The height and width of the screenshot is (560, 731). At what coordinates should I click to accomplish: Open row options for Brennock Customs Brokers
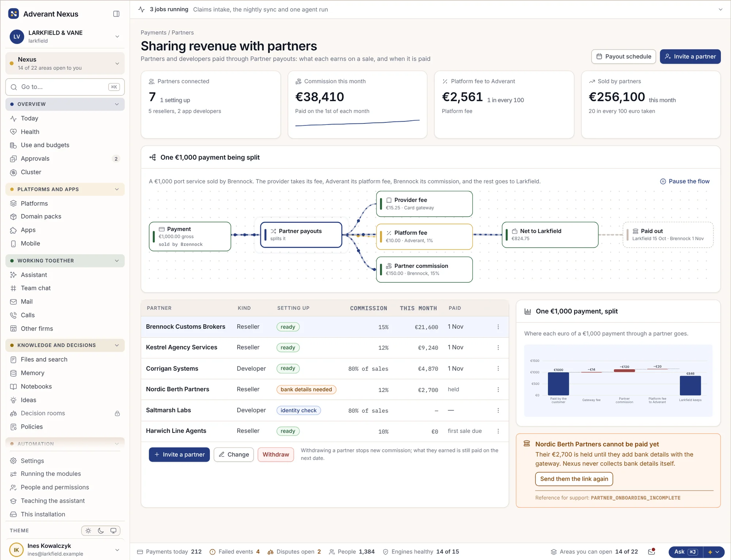click(x=498, y=327)
